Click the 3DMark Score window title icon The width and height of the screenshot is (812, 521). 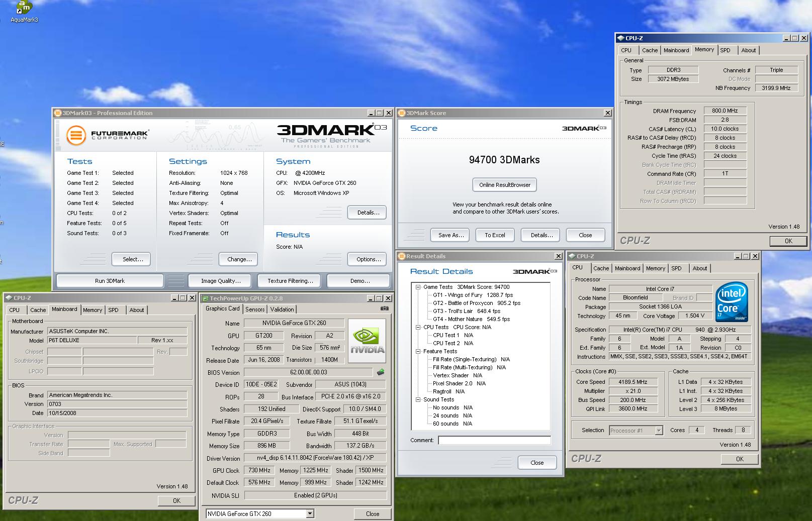[x=402, y=113]
